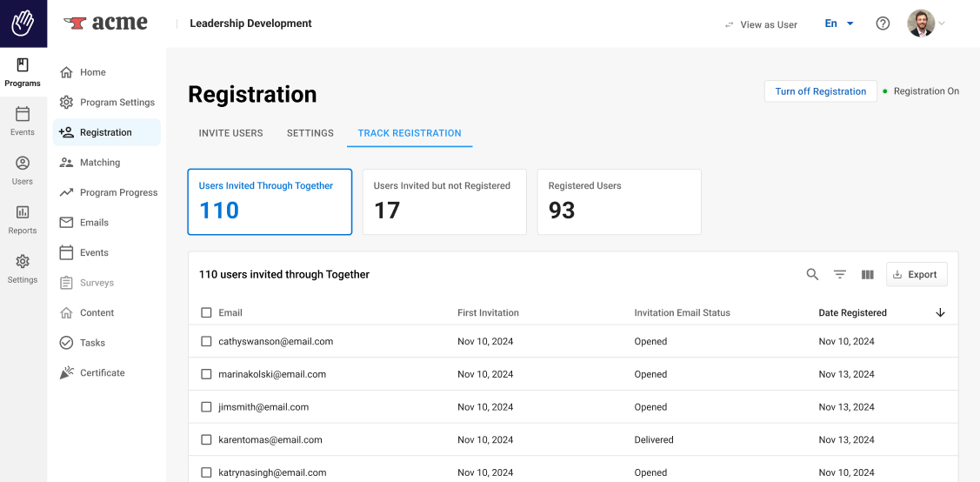Expand the profile avatar menu chevron
This screenshot has height=482, width=980.
coord(942,23)
